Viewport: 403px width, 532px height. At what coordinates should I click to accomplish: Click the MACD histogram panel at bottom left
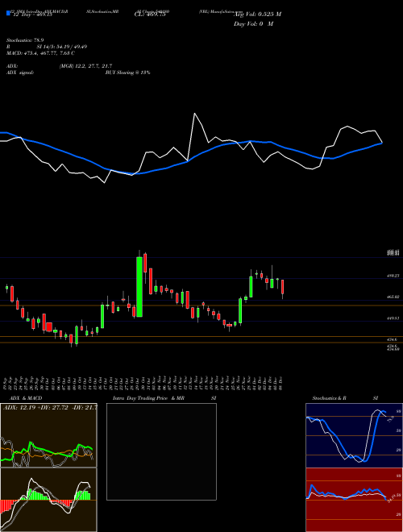pos(48,500)
